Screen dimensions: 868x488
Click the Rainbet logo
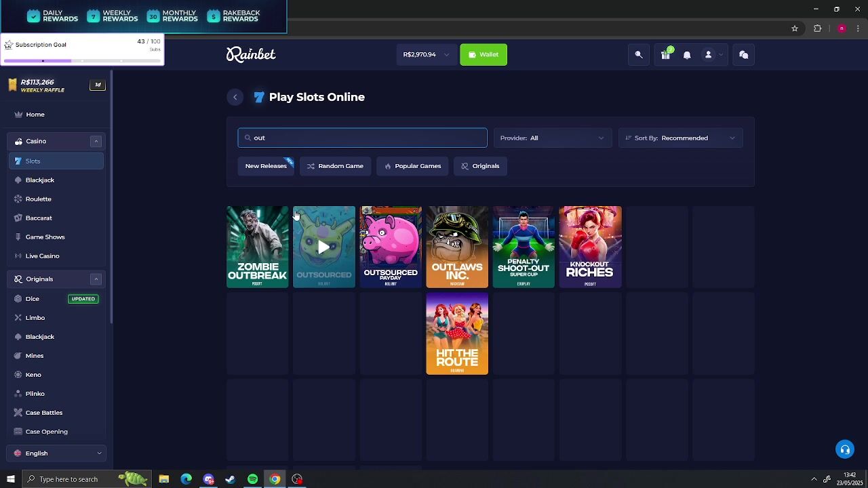tap(251, 55)
